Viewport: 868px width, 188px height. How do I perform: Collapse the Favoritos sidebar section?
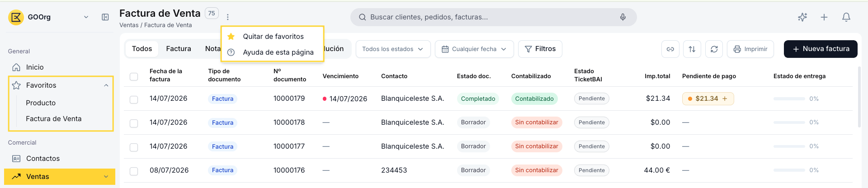pyautogui.click(x=106, y=85)
